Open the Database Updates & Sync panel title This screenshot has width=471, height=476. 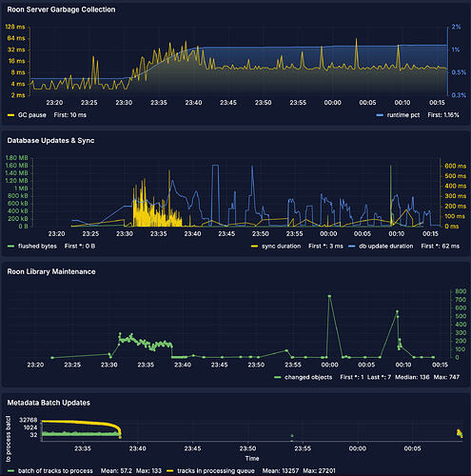point(50,141)
